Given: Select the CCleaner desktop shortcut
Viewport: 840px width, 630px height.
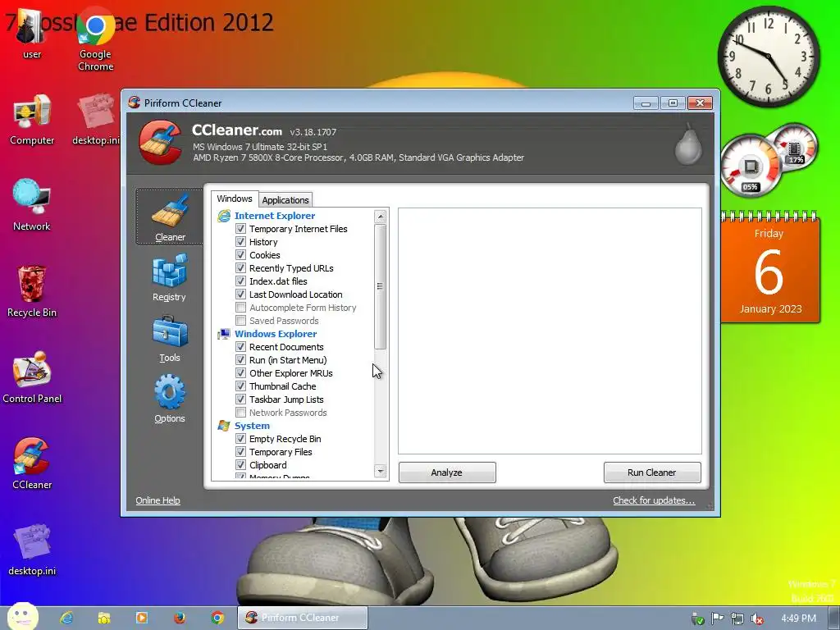Looking at the screenshot, I should [32, 463].
